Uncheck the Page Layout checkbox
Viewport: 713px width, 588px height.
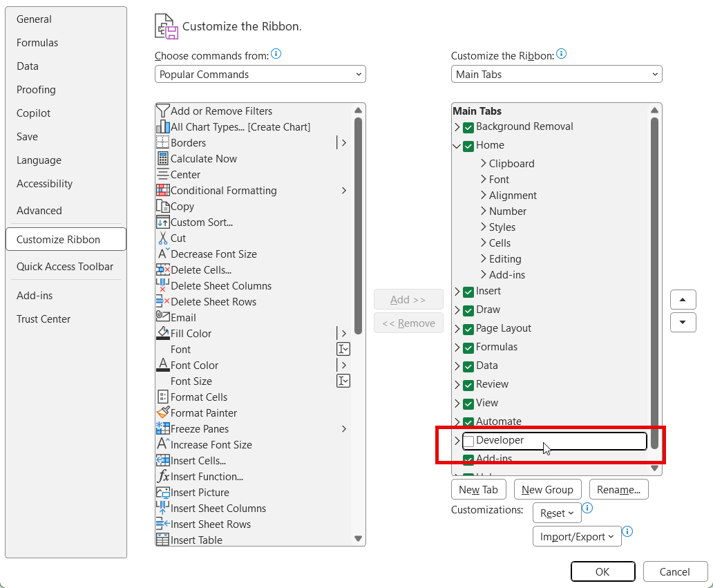[468, 330]
